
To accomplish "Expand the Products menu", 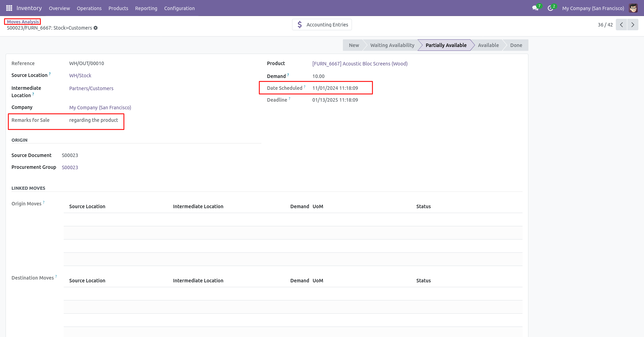I will [x=118, y=8].
